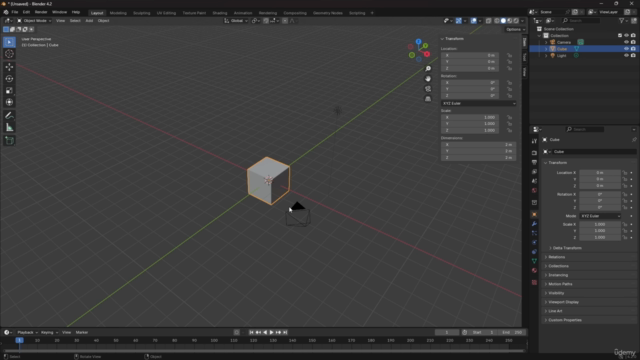Viewport: 640px width, 360px height.
Task: Select the Move tool
Action: coord(9,67)
